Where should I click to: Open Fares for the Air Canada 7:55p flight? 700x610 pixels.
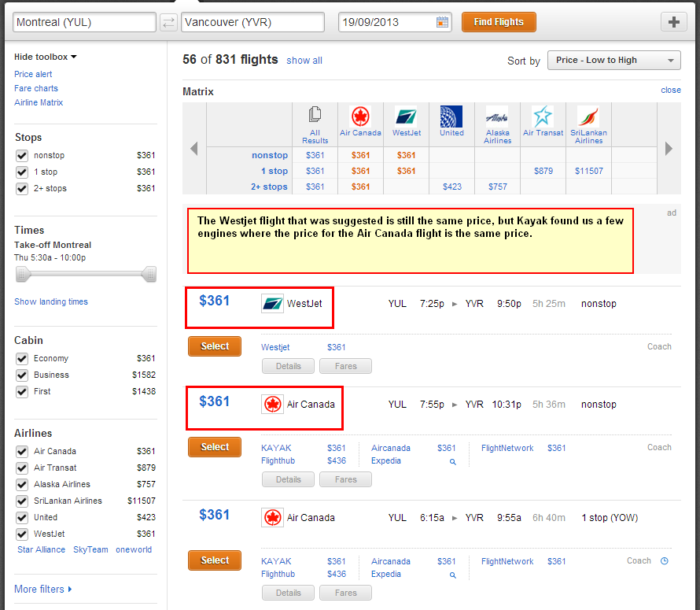coord(345,479)
